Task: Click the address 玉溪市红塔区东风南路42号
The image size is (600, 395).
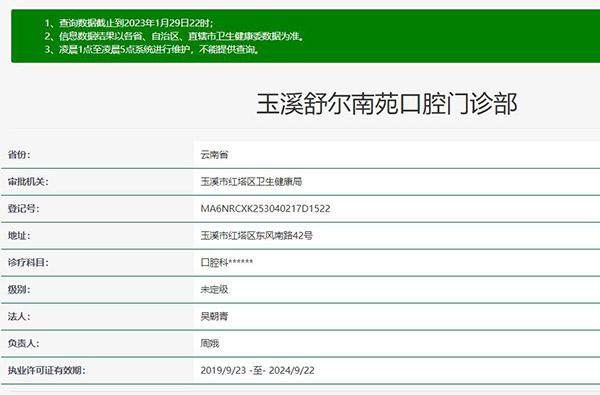Action: point(256,235)
